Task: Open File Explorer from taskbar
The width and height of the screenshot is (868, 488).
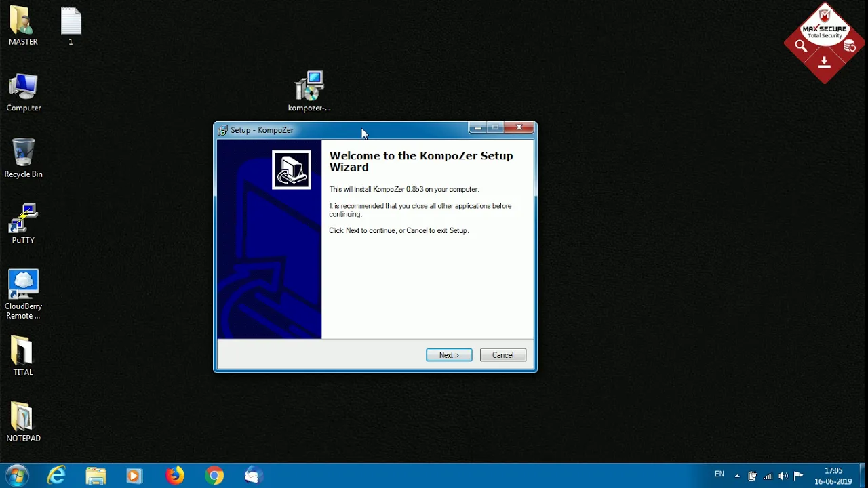Action: pyautogui.click(x=96, y=476)
